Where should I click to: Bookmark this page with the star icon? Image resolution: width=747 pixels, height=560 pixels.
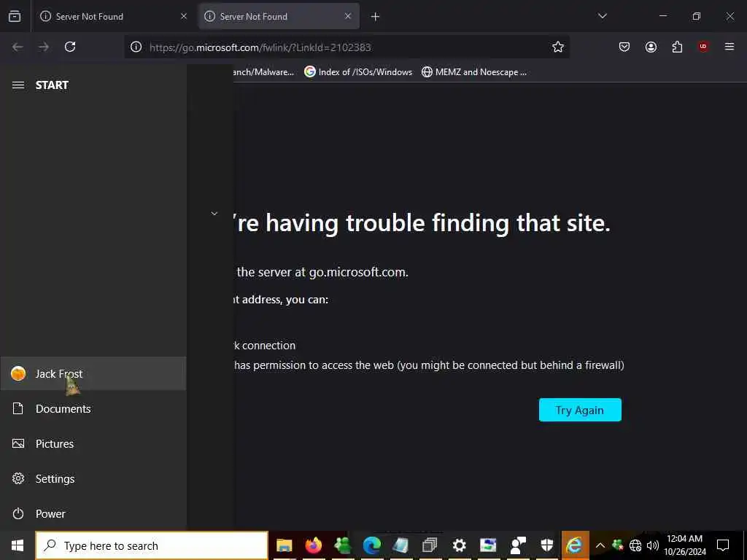pyautogui.click(x=558, y=47)
